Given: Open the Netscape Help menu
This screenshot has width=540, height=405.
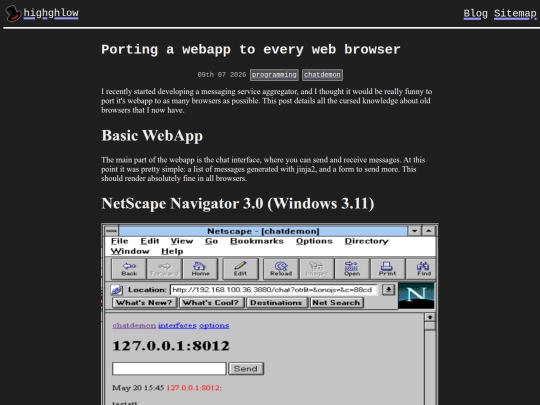Looking at the screenshot, I should point(172,251).
